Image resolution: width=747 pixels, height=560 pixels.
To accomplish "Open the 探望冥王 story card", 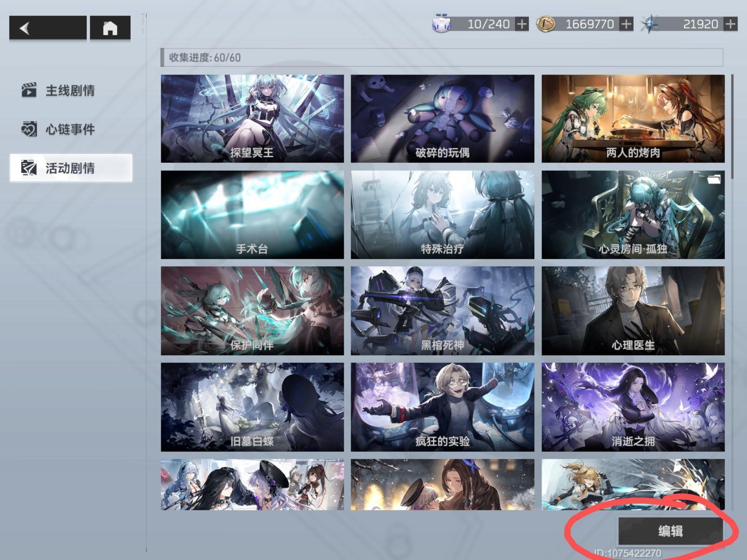I will pyautogui.click(x=252, y=119).
